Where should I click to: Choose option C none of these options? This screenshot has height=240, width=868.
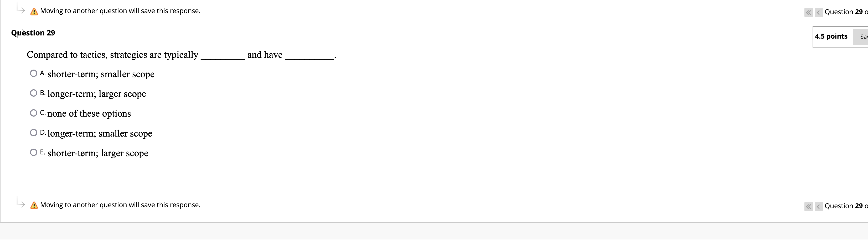tap(33, 112)
